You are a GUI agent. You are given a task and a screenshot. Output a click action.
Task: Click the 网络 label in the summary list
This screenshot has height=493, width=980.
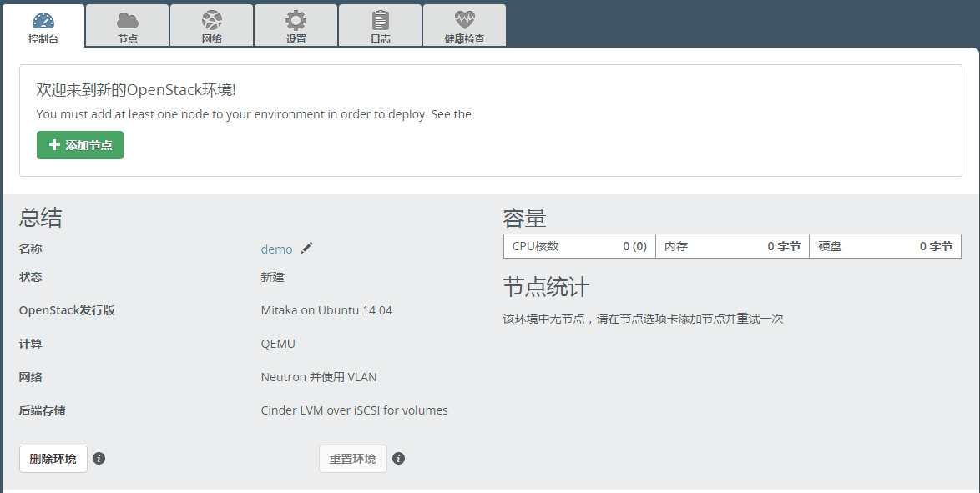(31, 377)
